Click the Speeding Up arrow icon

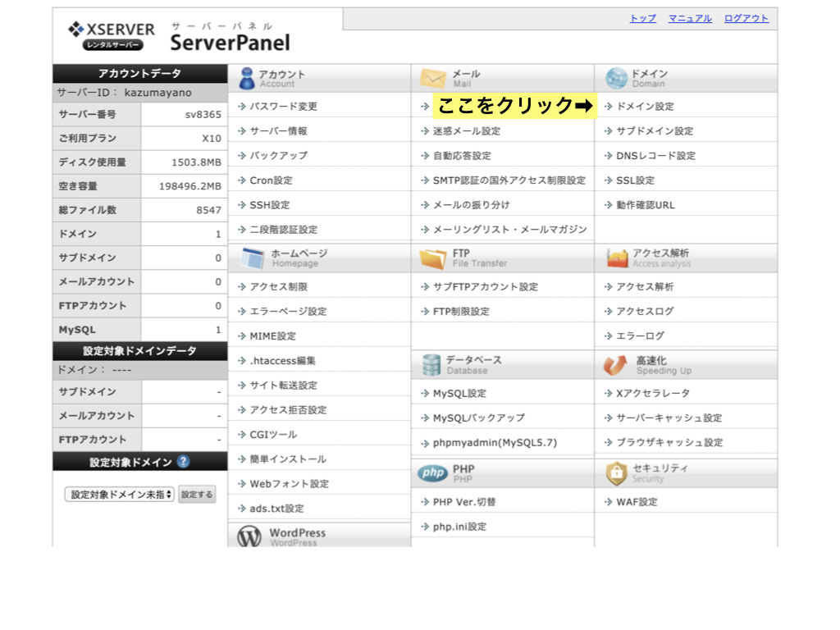point(615,365)
